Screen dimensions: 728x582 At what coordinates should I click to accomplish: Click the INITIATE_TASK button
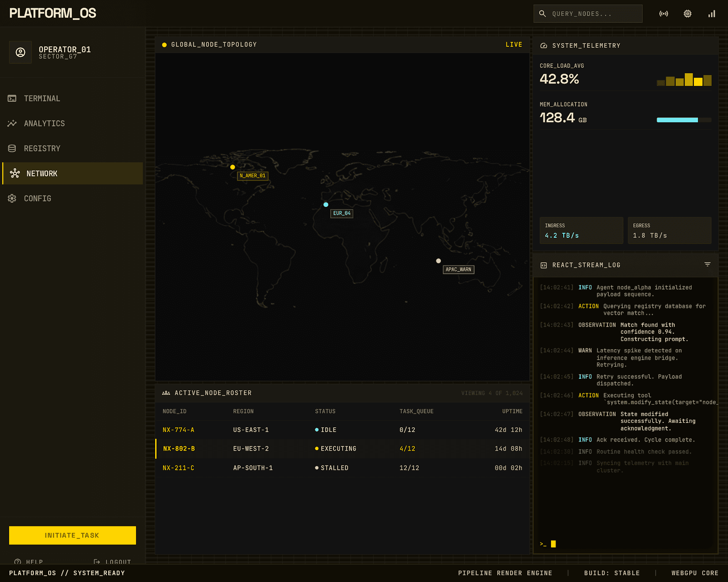(72, 535)
